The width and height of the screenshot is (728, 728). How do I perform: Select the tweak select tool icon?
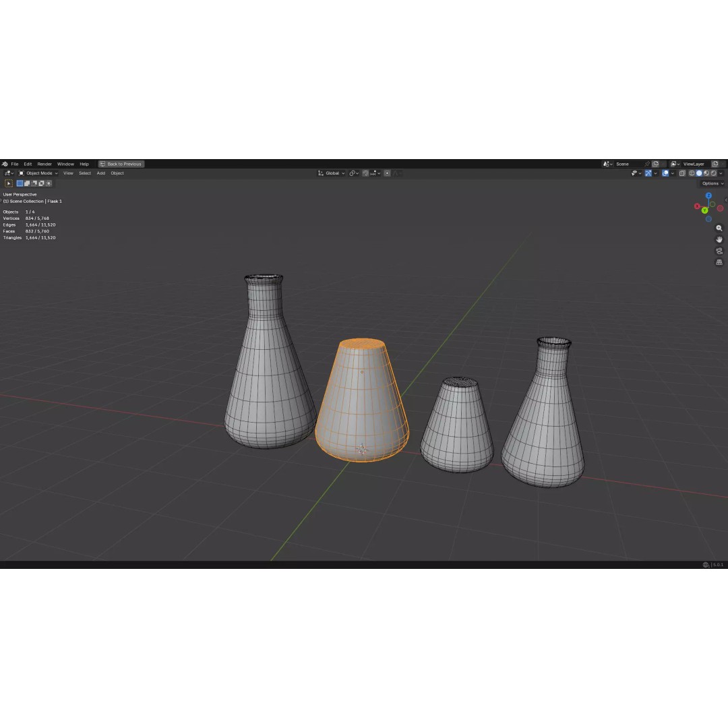coord(9,183)
